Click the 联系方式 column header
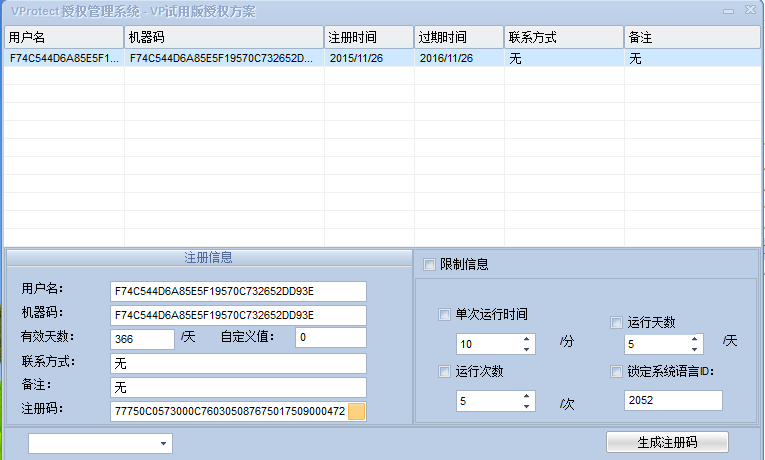This screenshot has width=765, height=460. coord(564,37)
